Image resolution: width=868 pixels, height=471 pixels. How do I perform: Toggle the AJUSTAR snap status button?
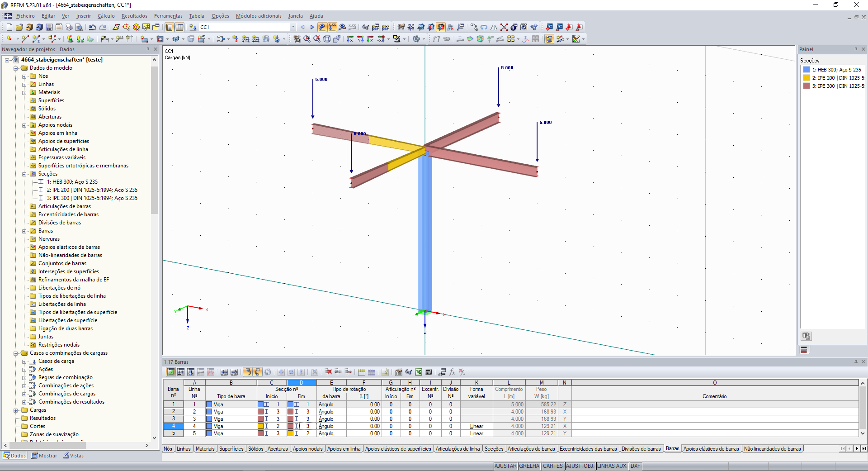tap(505, 466)
